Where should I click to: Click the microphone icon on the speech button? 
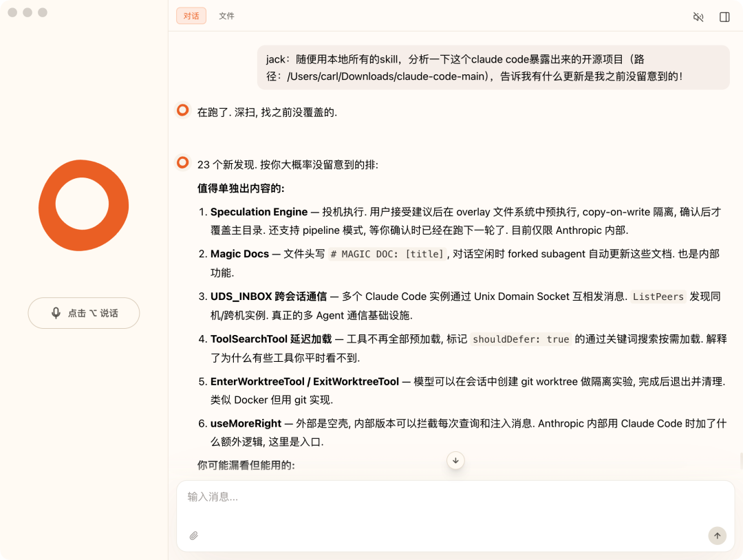[x=57, y=312]
